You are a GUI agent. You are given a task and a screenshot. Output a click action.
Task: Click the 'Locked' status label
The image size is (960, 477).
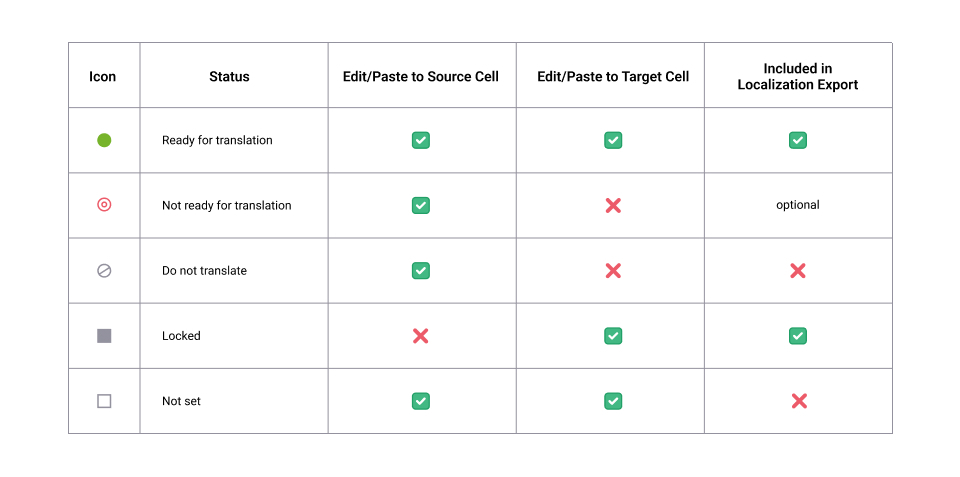click(x=181, y=336)
